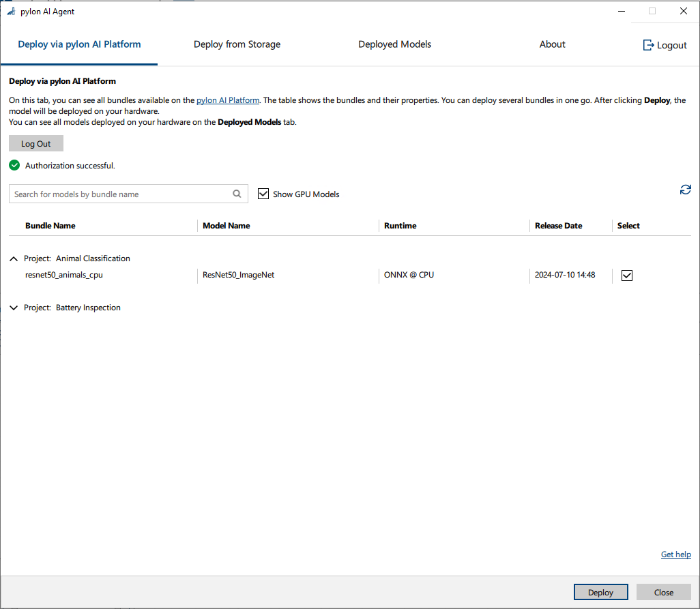The width and height of the screenshot is (700, 609).
Task: Open the pylon AI Platform hyperlink
Action: (x=228, y=100)
